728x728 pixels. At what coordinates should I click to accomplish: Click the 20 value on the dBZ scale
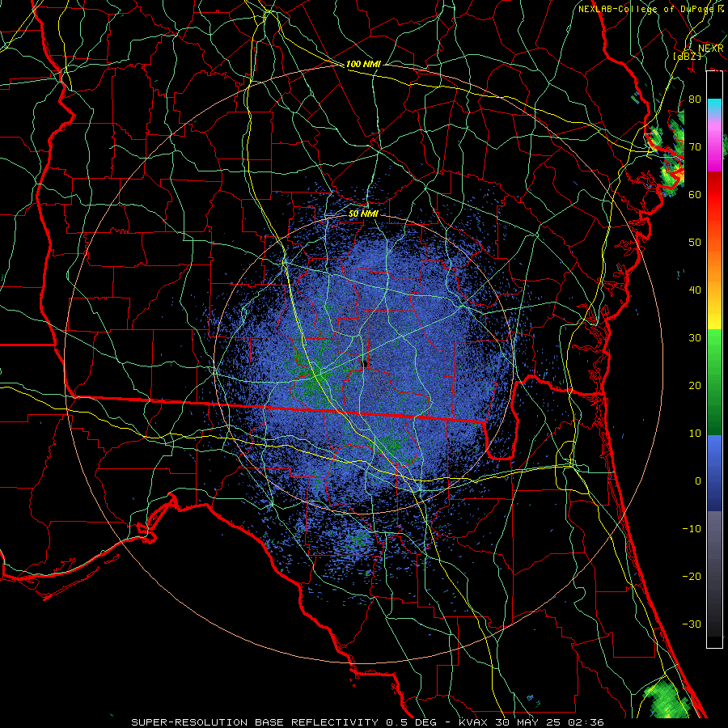point(695,386)
